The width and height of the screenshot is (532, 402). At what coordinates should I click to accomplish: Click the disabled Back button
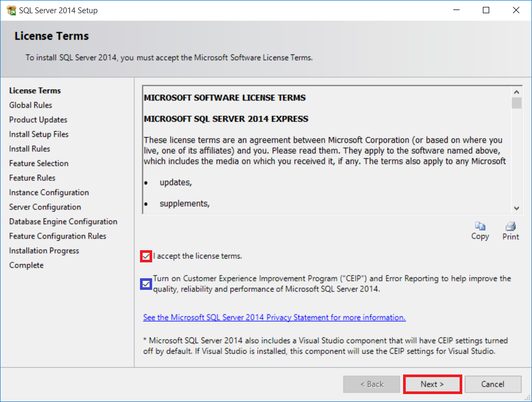(371, 385)
